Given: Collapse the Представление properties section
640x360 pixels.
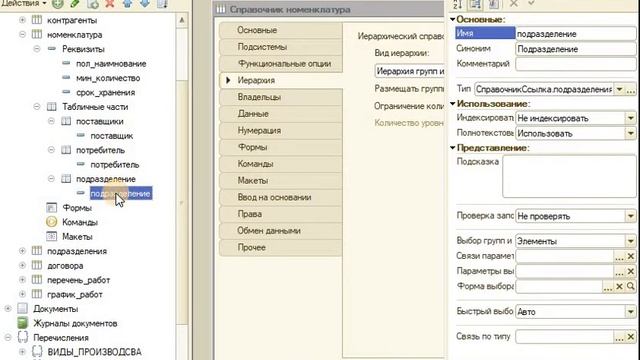Looking at the screenshot, I should tap(453, 148).
